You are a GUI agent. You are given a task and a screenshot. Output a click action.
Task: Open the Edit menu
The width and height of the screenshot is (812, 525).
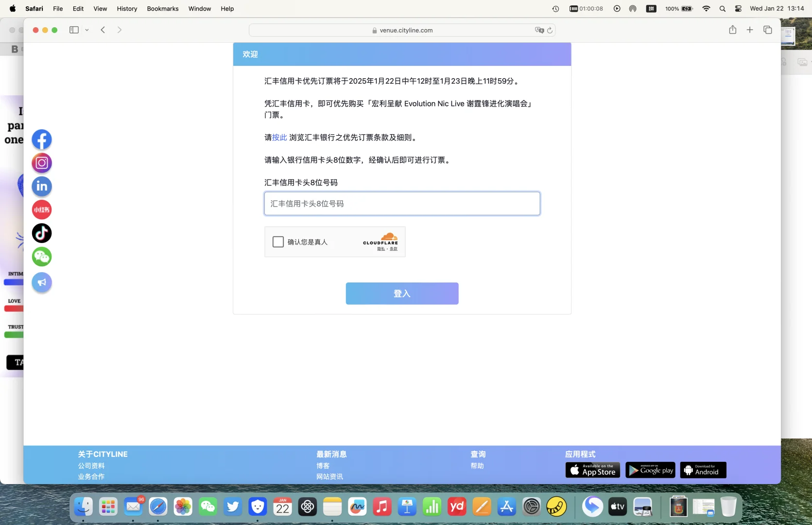(78, 9)
